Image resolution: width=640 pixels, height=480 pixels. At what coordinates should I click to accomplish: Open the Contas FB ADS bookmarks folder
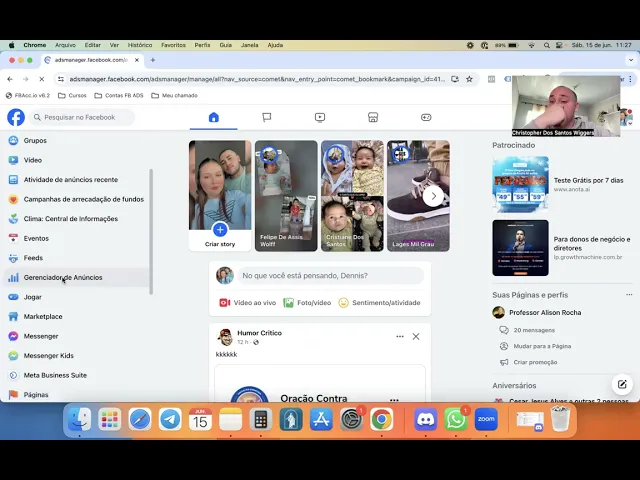tap(119, 96)
